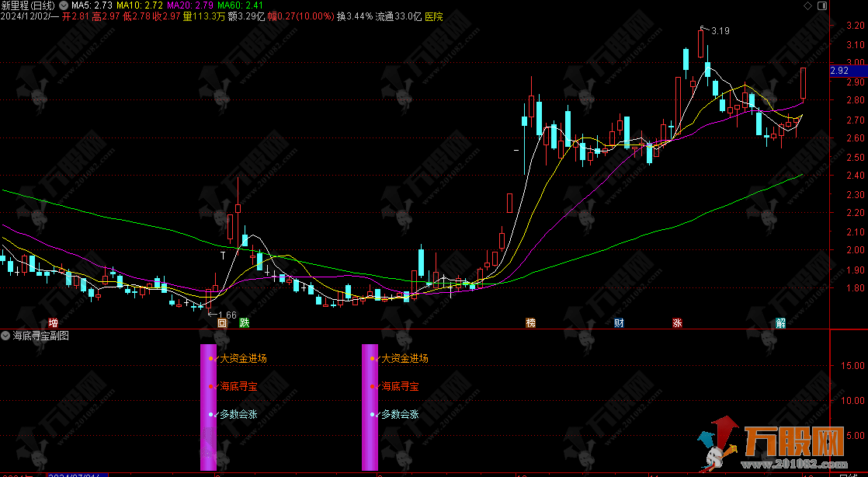
Task: Click the 额3.29亿 amount value
Action: [246, 16]
